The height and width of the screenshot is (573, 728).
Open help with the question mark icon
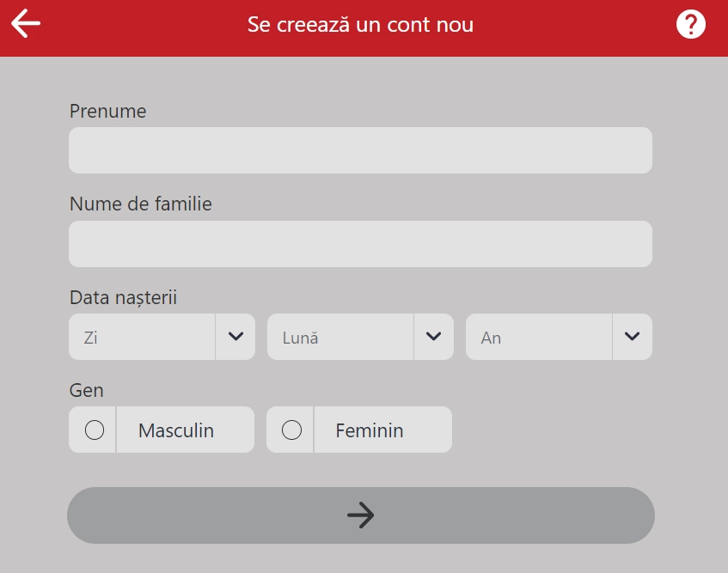click(x=690, y=25)
